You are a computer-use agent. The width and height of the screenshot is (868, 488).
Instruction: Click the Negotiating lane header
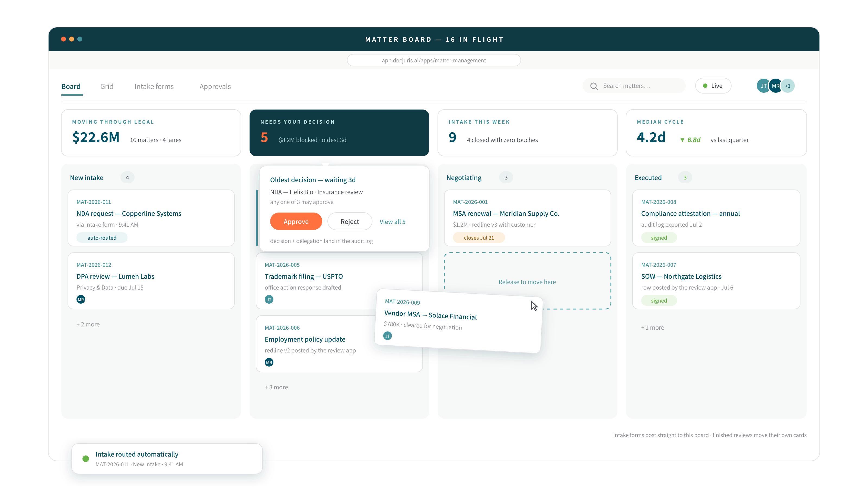point(464,178)
